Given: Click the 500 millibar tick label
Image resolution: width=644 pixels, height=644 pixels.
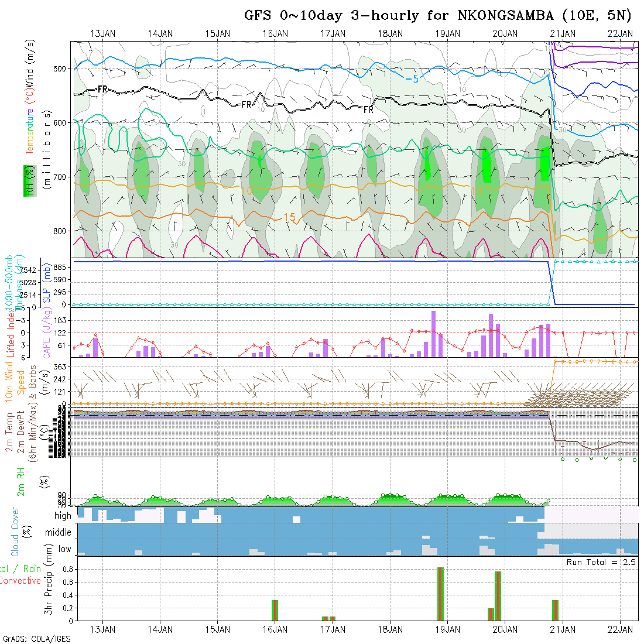Looking at the screenshot, I should [x=62, y=68].
